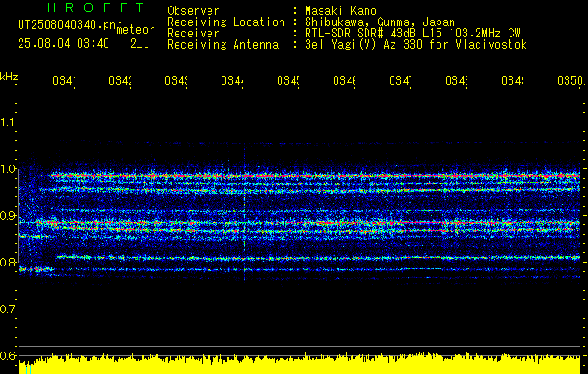The image size is (588, 374).
Task: Select receiver info RTL-SDR SDR# 43dB L15 103.2MHz CW
Action: coord(412,34)
